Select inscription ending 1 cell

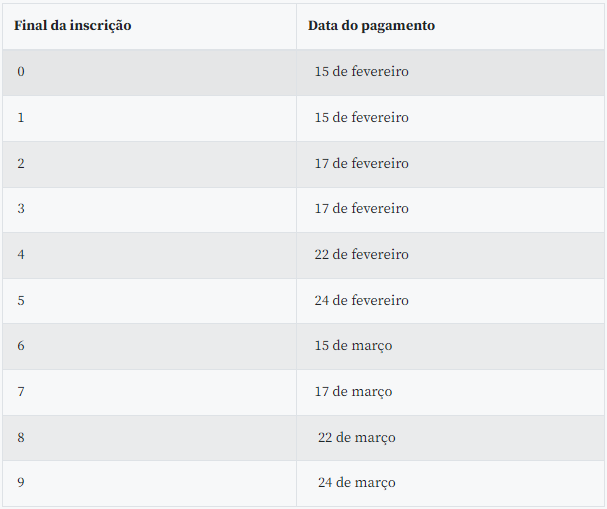coord(149,118)
